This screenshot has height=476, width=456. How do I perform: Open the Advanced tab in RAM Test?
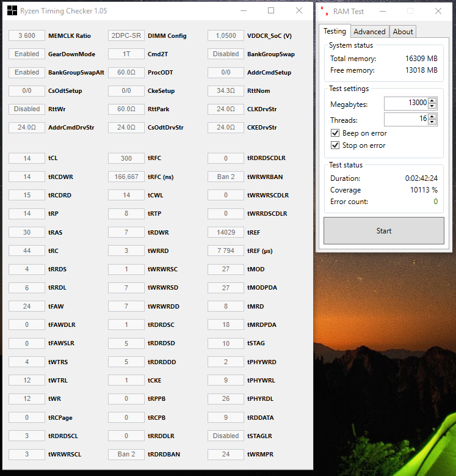(x=369, y=32)
